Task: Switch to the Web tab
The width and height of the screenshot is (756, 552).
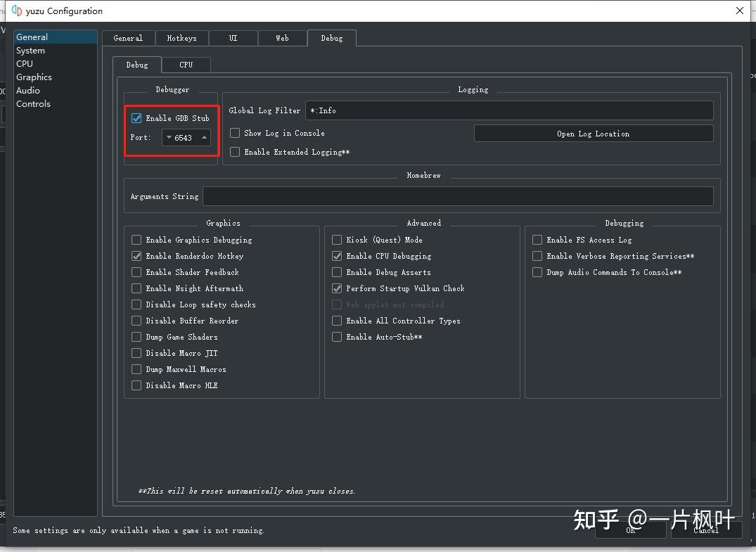Action: tap(282, 38)
